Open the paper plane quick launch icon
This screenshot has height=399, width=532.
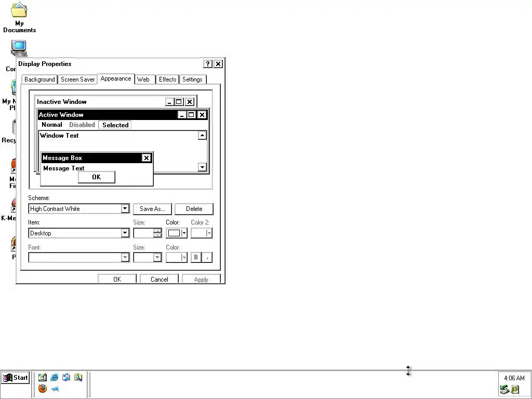click(54, 389)
